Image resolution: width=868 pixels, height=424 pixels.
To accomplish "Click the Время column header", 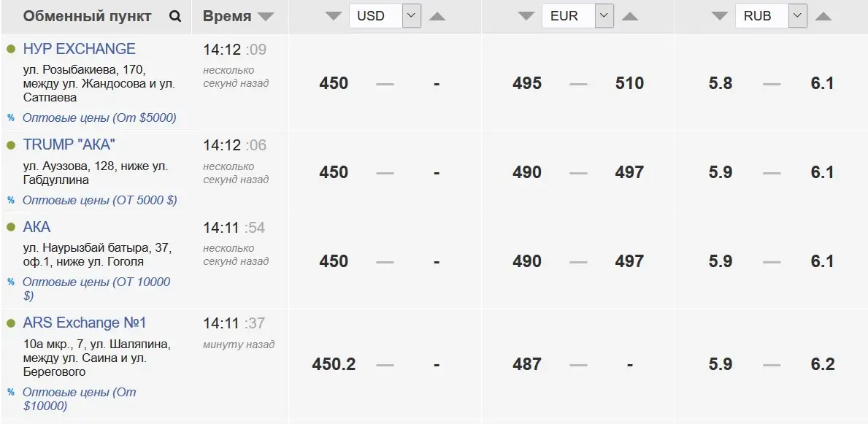I will point(227,17).
